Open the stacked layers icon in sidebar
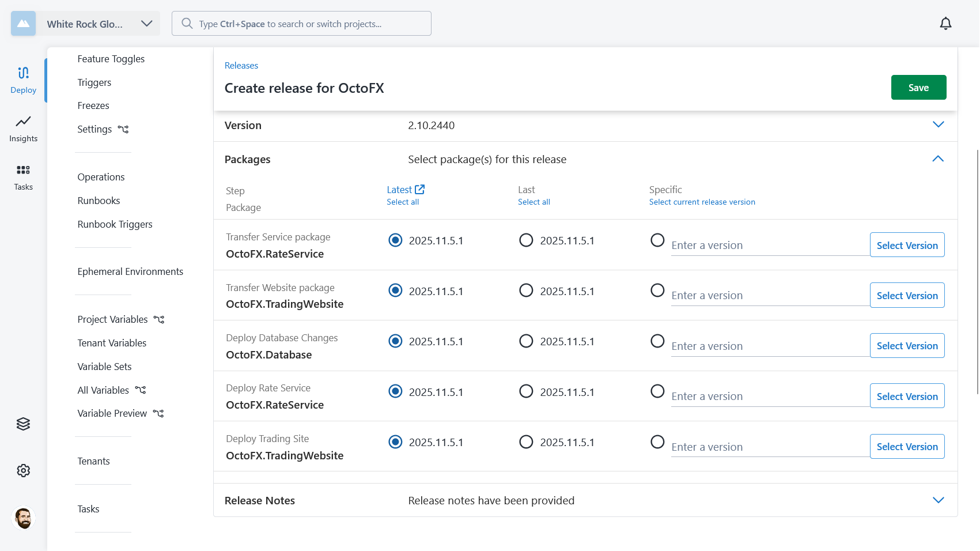This screenshot has width=980, height=551. (x=23, y=424)
